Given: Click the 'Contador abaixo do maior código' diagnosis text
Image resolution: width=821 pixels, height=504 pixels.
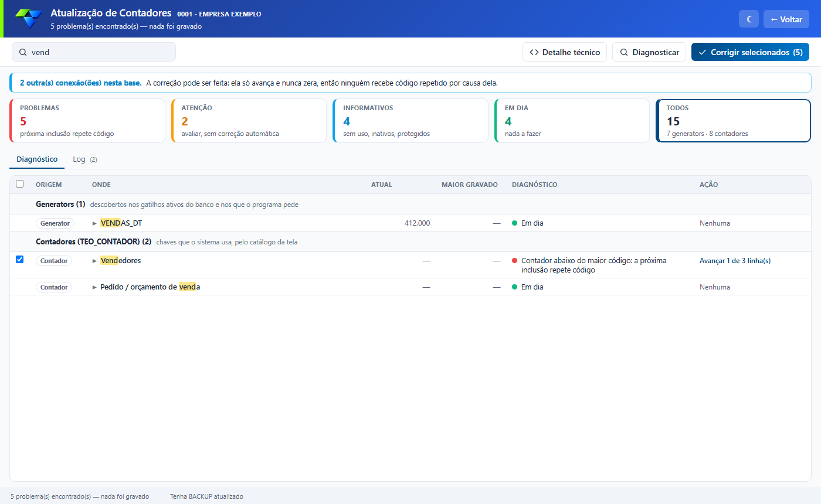Looking at the screenshot, I should coord(593,265).
